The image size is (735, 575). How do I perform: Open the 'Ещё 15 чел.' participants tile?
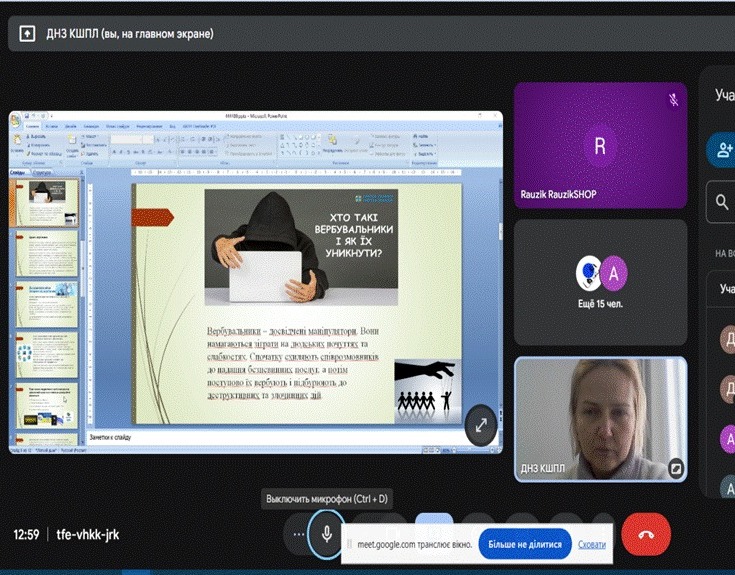coord(599,283)
